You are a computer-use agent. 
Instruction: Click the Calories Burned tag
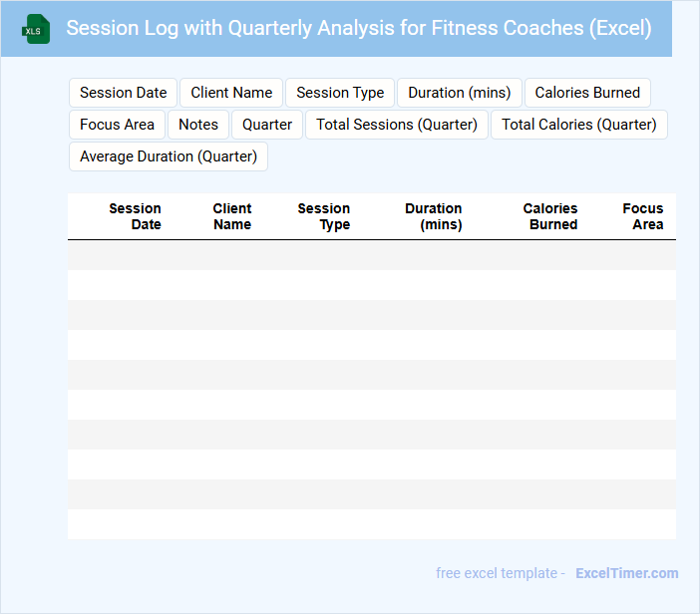pos(587,93)
